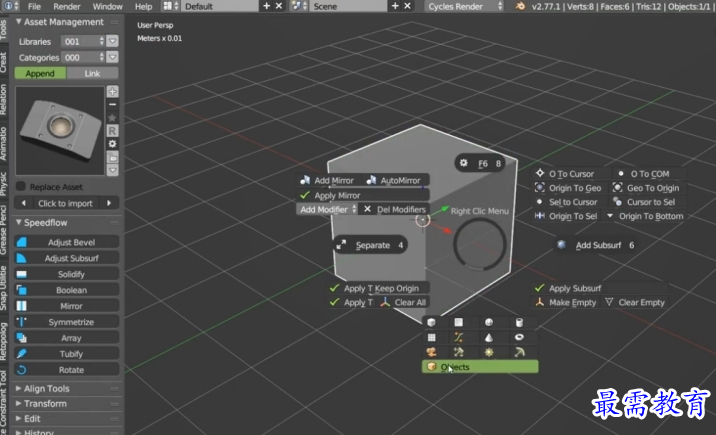
Task: Add a bezier curve using the curve icon
Action: pos(458,337)
